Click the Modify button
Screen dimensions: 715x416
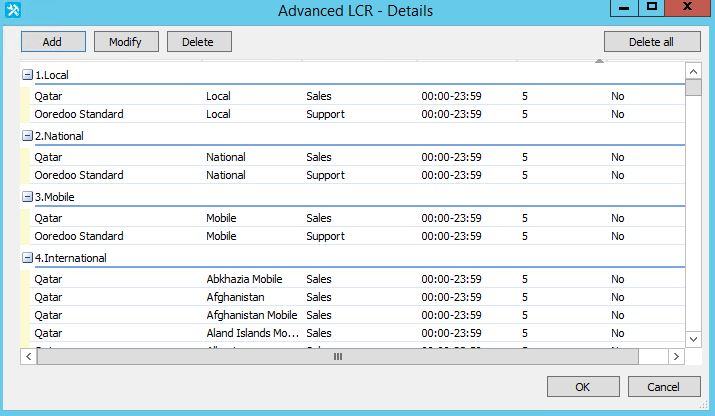126,42
